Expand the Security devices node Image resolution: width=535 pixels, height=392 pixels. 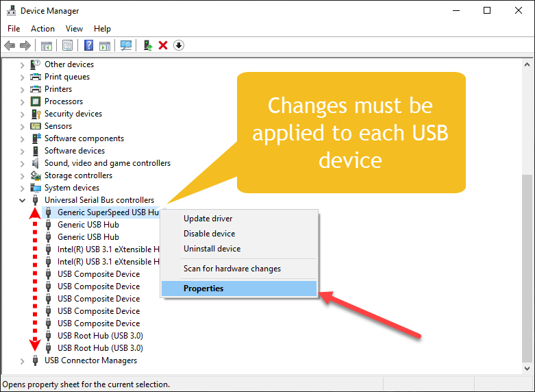point(22,114)
